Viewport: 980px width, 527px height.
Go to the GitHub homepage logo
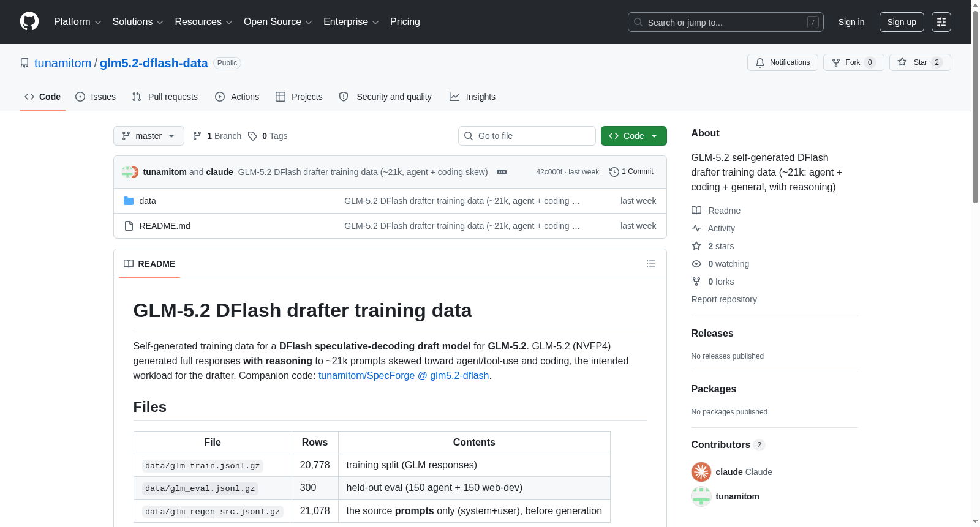[29, 21]
